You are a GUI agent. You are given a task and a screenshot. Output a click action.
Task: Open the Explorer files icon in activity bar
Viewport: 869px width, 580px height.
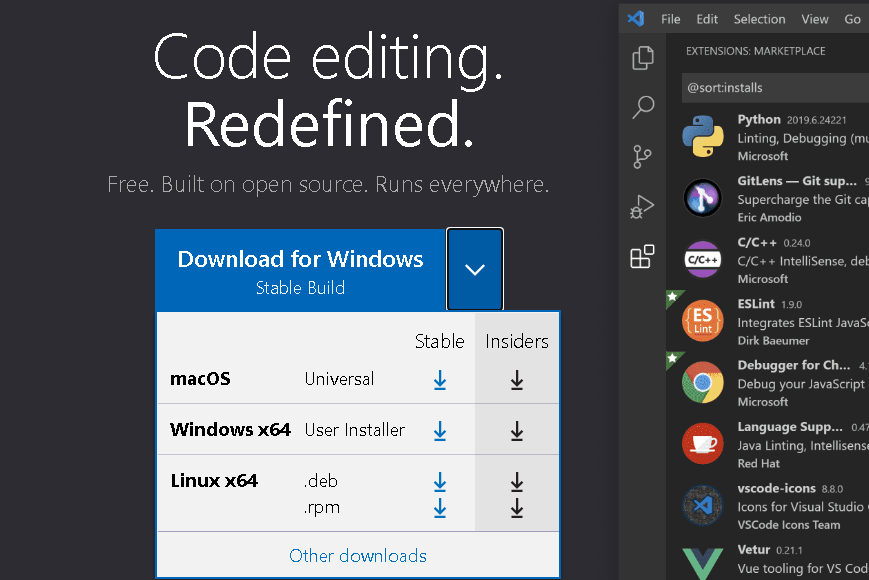(642, 58)
